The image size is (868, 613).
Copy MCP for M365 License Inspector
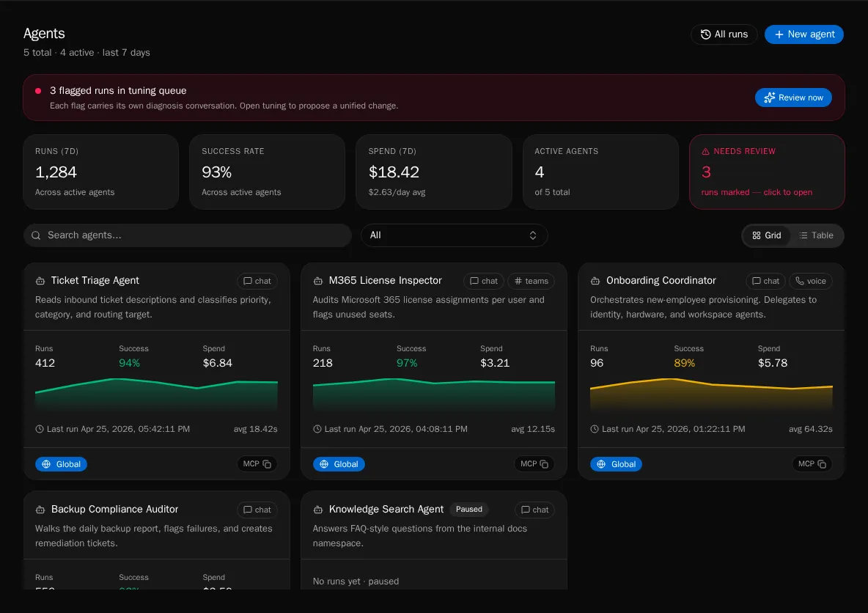(534, 464)
